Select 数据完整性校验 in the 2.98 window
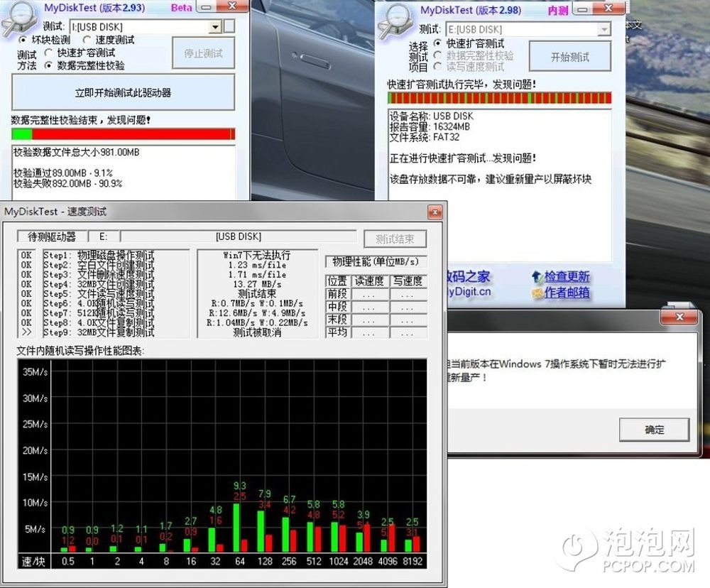 (437, 55)
